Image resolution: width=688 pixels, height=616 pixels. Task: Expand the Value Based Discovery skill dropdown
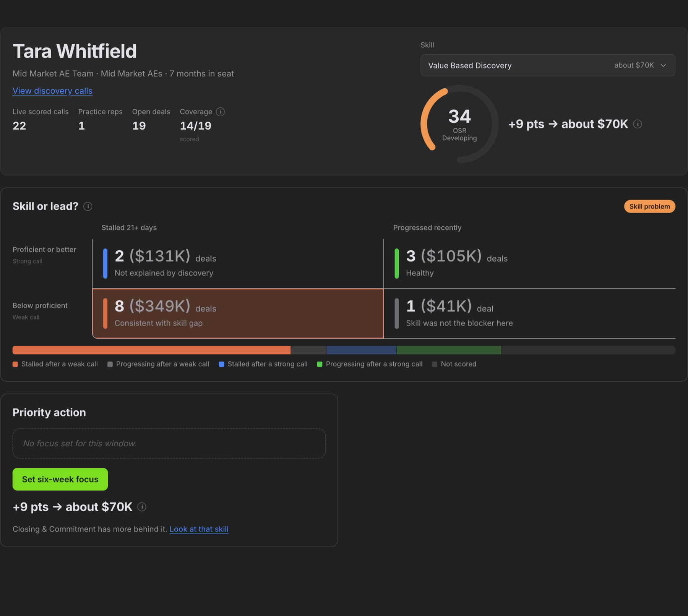(548, 65)
